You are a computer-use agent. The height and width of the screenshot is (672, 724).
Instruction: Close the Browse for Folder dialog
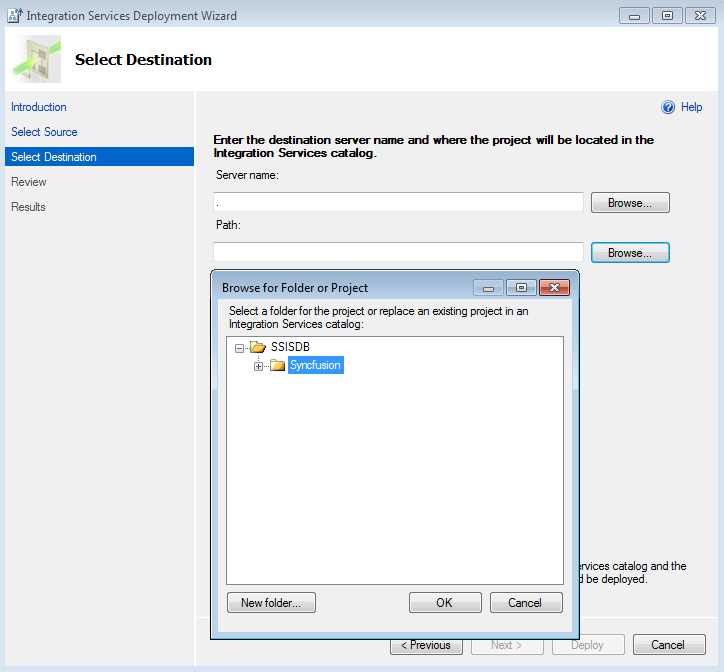554,288
